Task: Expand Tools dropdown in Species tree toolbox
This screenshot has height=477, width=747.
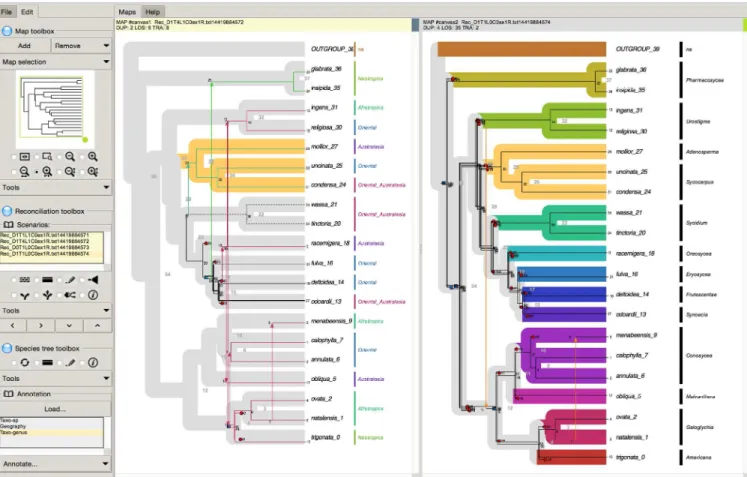Action: pos(106,378)
